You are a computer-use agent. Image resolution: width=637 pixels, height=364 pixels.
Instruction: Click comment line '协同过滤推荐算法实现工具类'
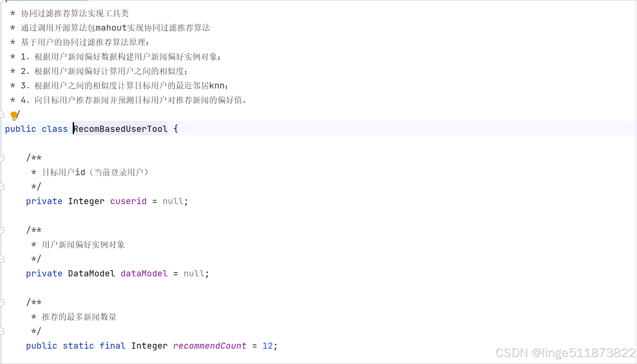[x=75, y=14]
